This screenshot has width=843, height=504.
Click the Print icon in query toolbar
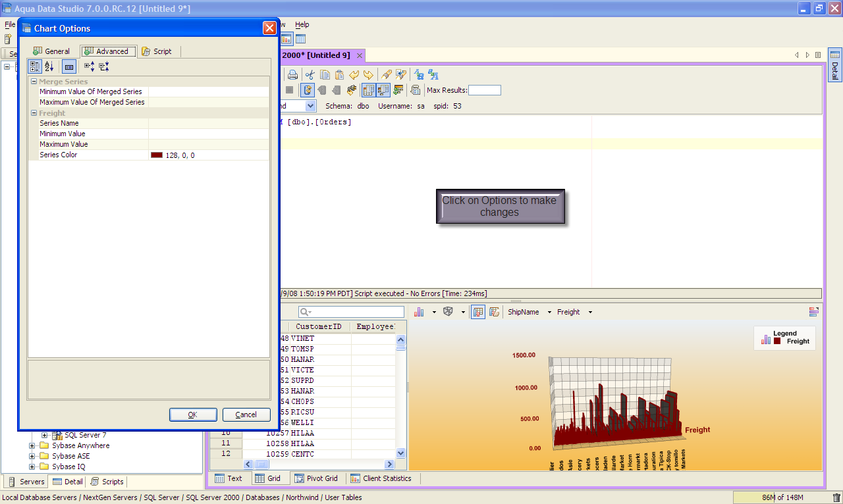tap(292, 74)
